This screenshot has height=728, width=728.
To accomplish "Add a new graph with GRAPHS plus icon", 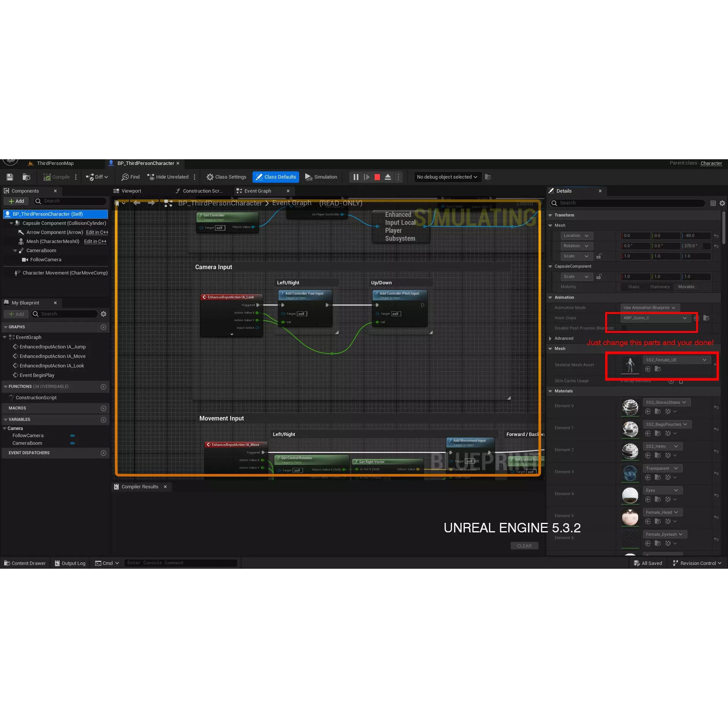I will pos(104,327).
